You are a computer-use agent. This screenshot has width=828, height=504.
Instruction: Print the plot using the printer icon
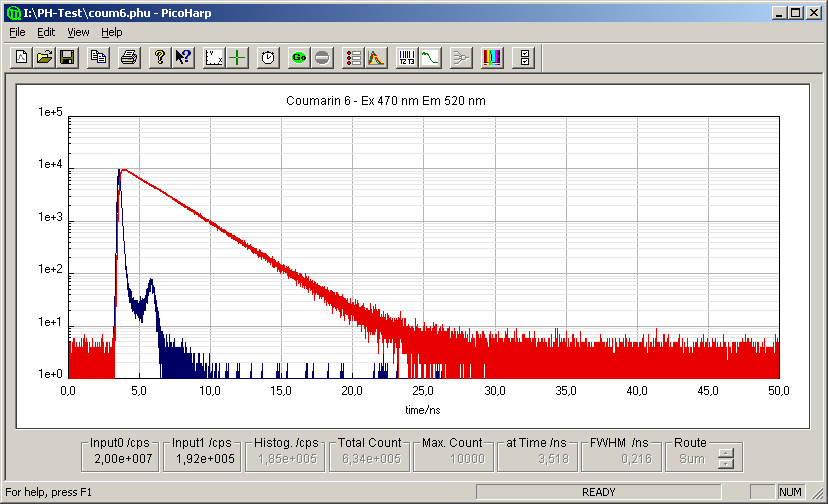tap(128, 58)
